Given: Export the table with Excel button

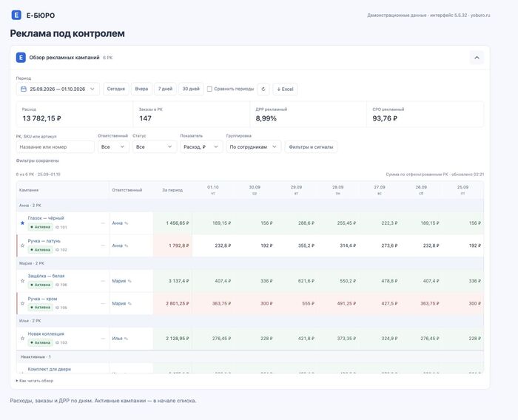Looking at the screenshot, I should (x=285, y=89).
